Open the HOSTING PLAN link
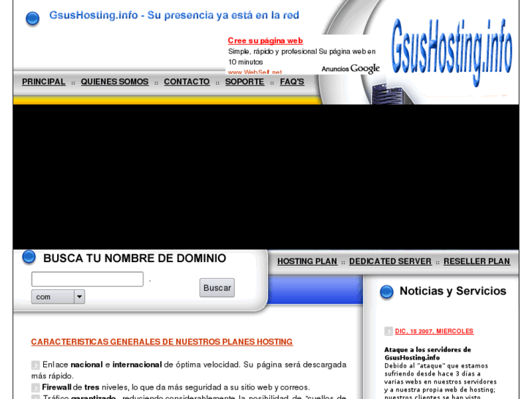 [307, 261]
